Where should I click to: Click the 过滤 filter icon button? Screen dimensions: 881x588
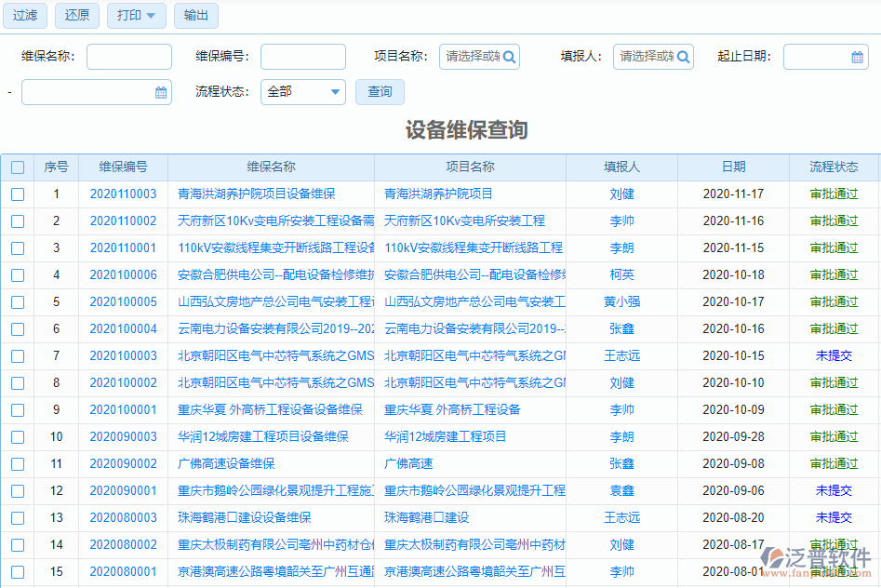(x=24, y=16)
